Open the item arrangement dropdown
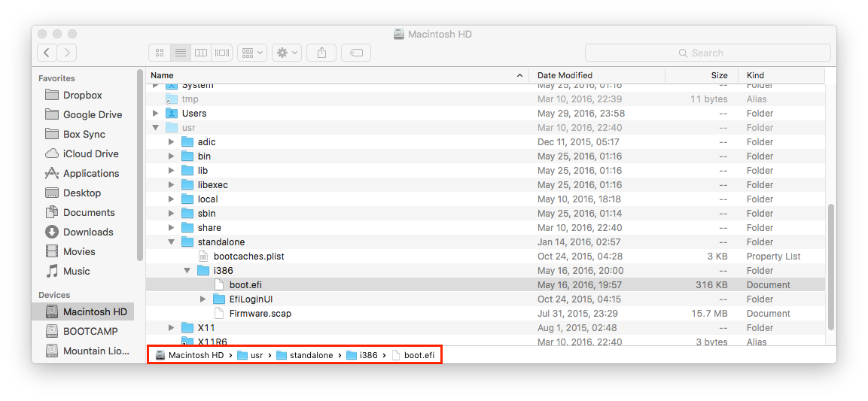 tap(252, 53)
